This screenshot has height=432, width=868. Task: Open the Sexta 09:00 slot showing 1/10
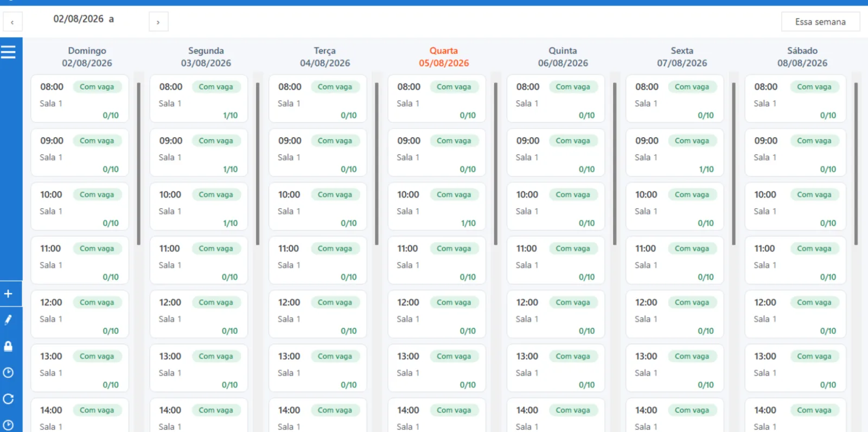click(x=675, y=152)
